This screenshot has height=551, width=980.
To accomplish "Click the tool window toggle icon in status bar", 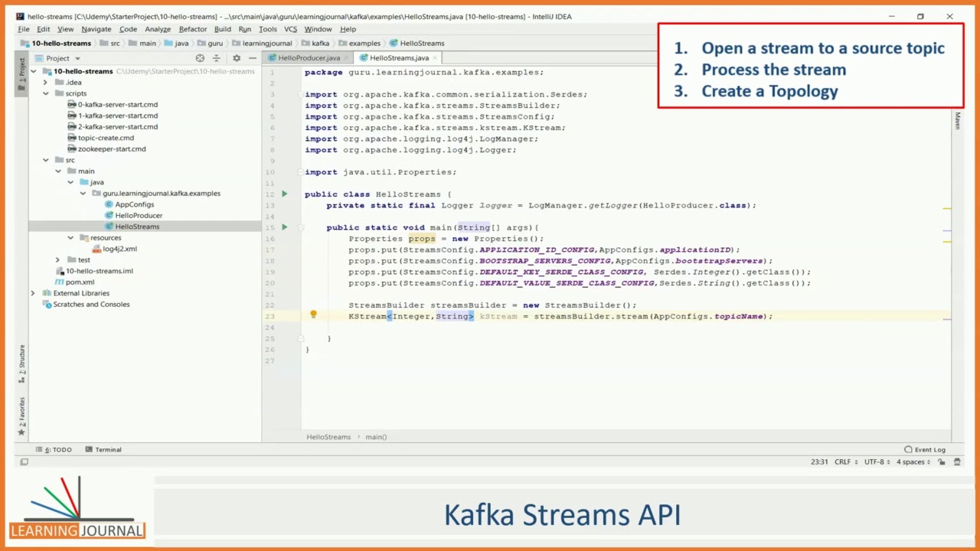I will pos(24,462).
